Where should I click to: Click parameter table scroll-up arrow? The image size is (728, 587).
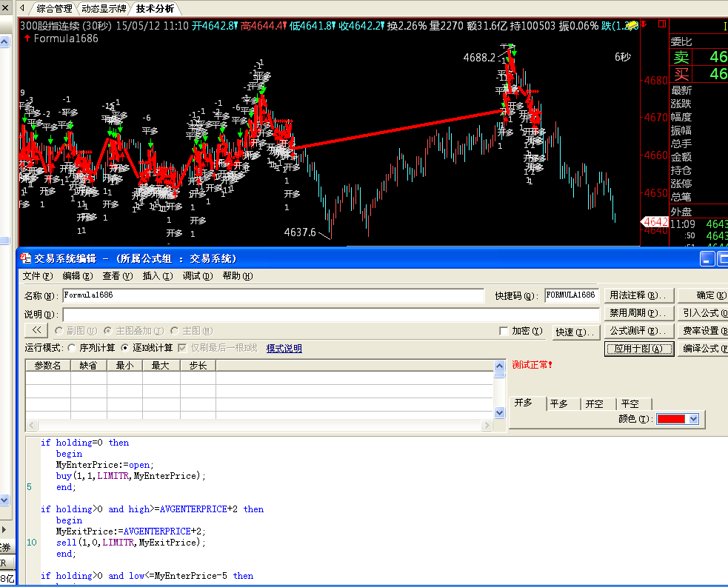(x=500, y=366)
